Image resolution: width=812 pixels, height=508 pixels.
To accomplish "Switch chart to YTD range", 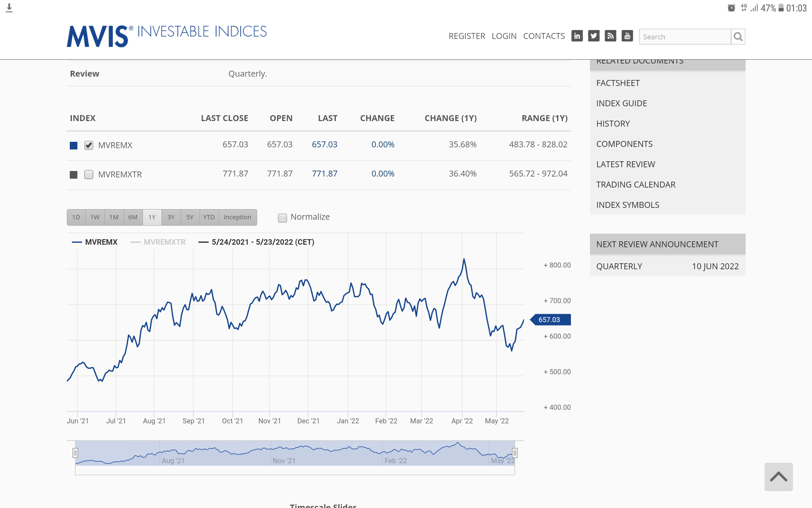I will [209, 217].
